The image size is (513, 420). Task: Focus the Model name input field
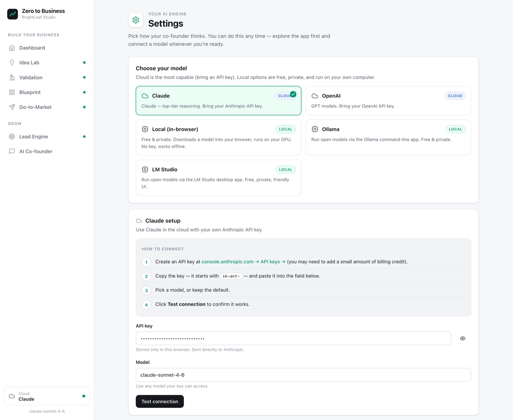click(303, 375)
